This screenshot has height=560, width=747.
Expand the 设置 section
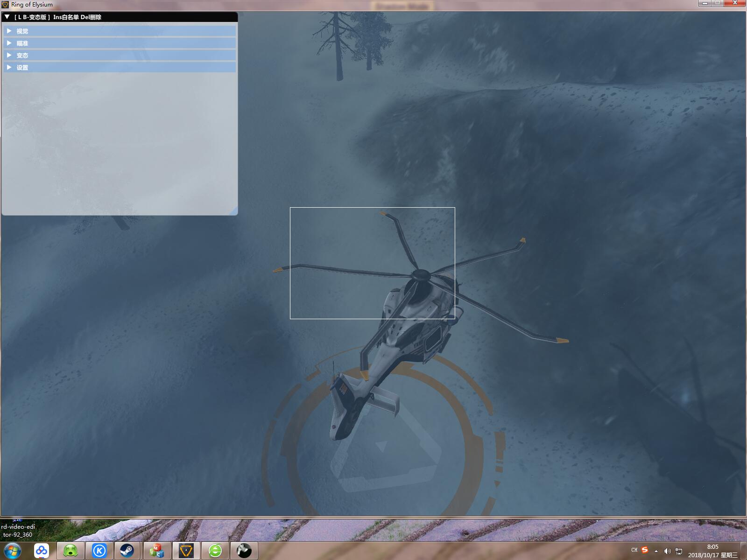[120, 68]
